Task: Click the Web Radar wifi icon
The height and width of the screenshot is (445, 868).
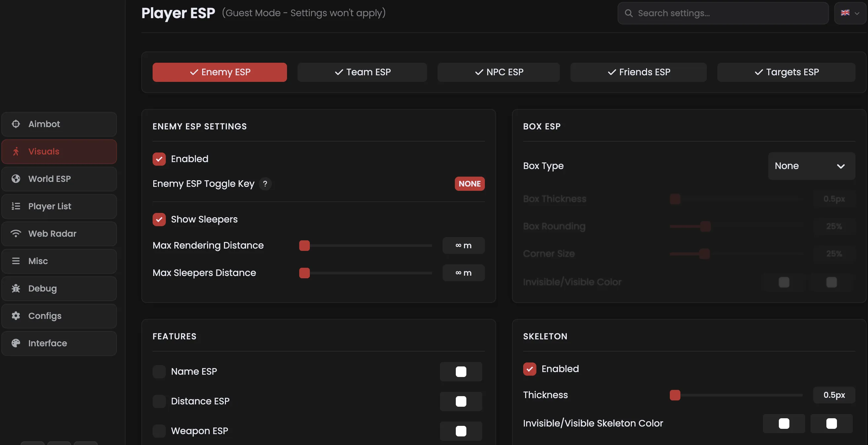Action: click(16, 233)
